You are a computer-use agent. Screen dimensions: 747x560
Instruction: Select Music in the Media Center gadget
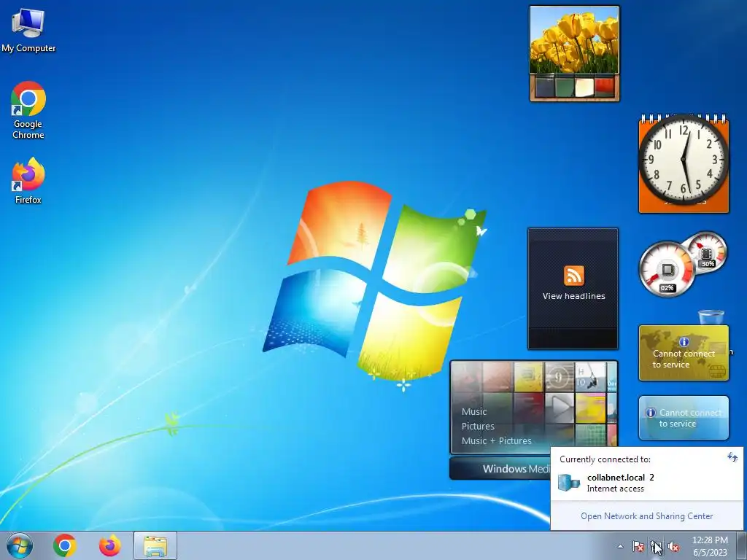(474, 412)
